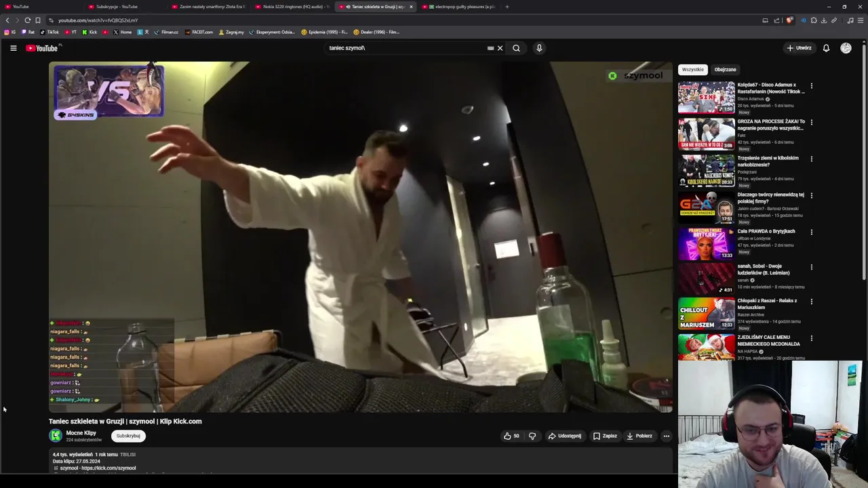Dislike the video
Screen dimensions: 868x488
[532, 436]
